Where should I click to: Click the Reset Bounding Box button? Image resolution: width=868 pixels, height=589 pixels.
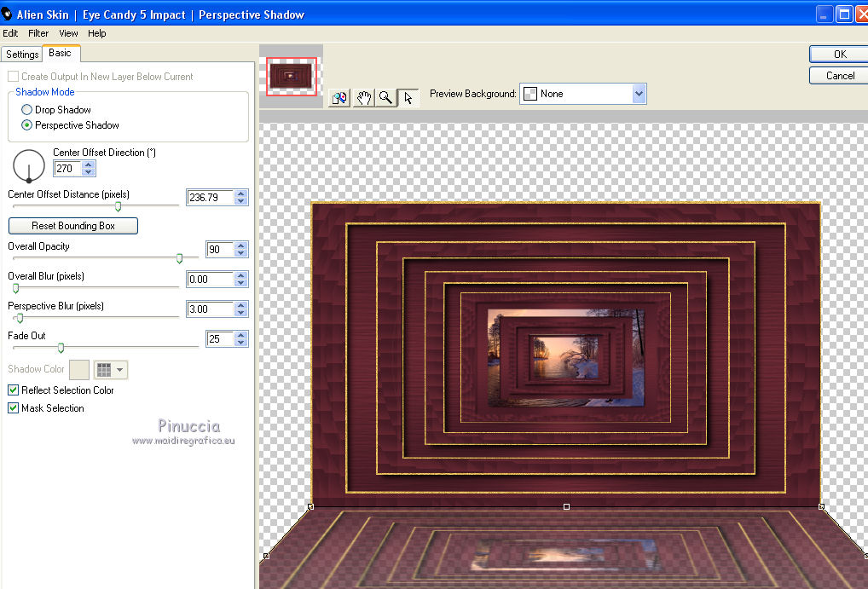[x=73, y=226]
